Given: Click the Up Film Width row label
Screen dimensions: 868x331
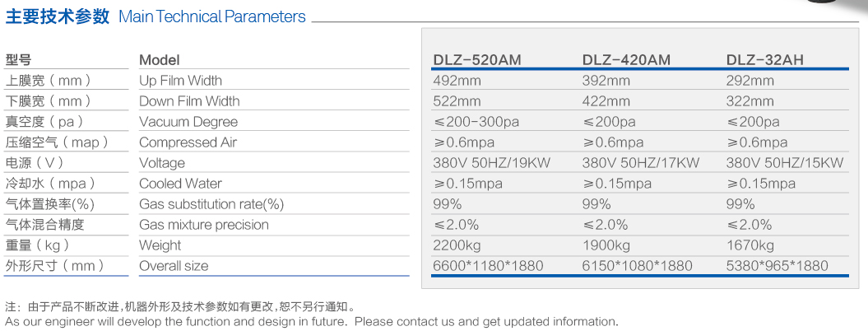Looking at the screenshot, I should point(180,81).
